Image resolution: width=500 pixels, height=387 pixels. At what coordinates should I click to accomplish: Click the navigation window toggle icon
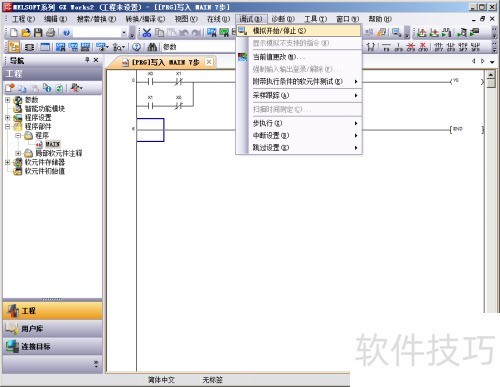coord(14,47)
